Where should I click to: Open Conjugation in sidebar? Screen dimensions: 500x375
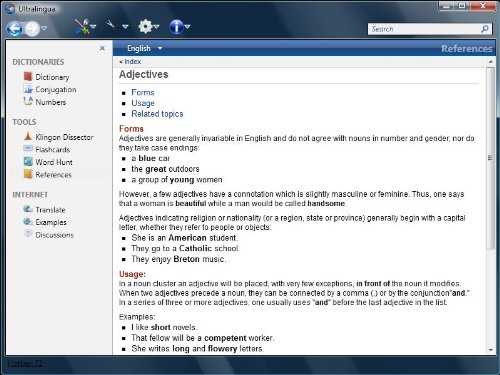(56, 90)
